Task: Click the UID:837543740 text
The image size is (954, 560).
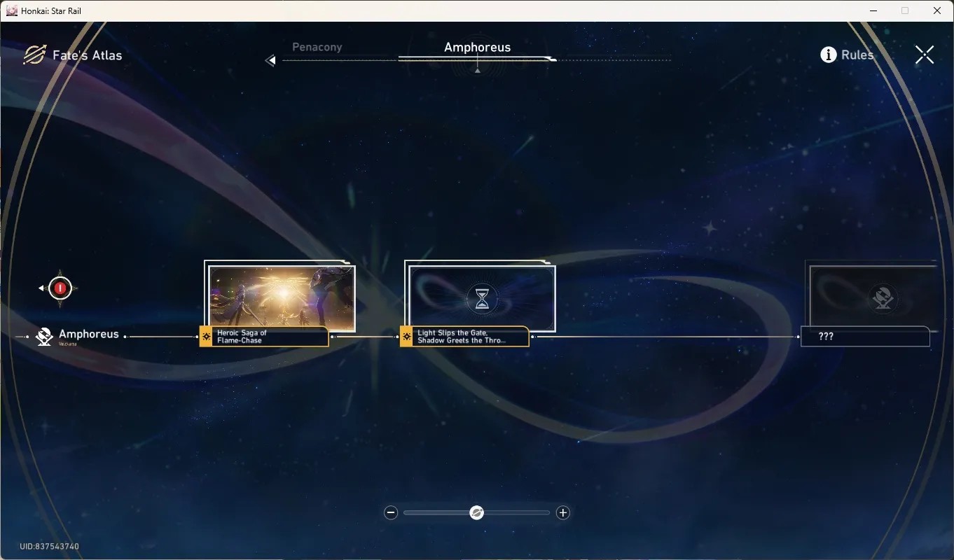Action: point(49,547)
